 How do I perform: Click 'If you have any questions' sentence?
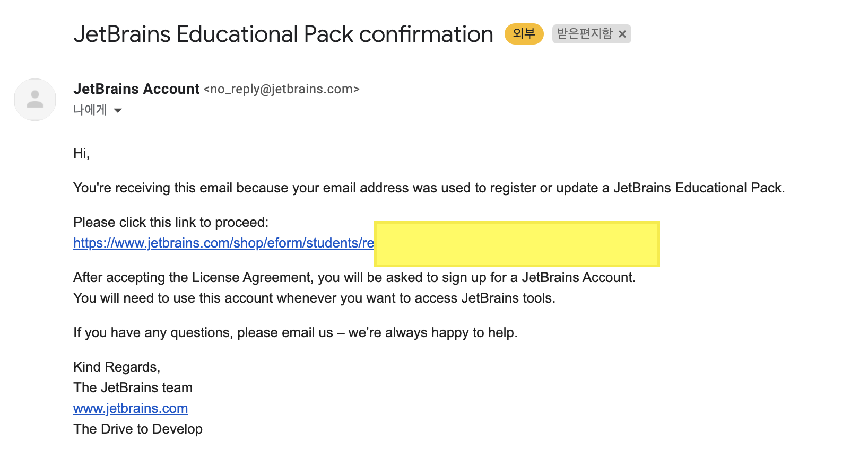(x=295, y=332)
